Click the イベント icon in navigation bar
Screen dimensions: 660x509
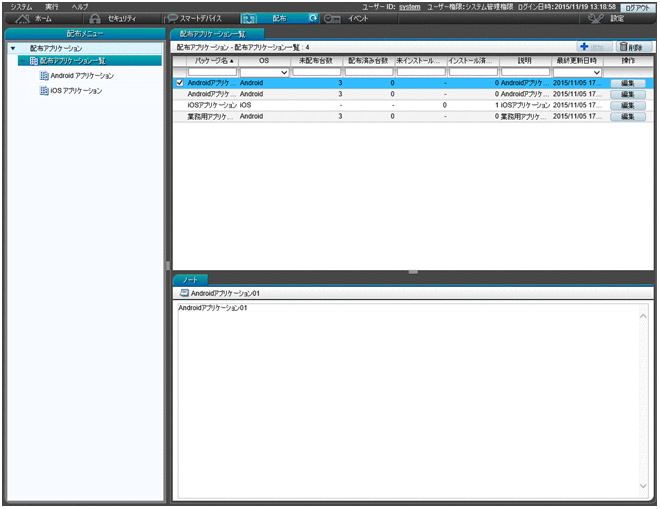[x=333, y=18]
